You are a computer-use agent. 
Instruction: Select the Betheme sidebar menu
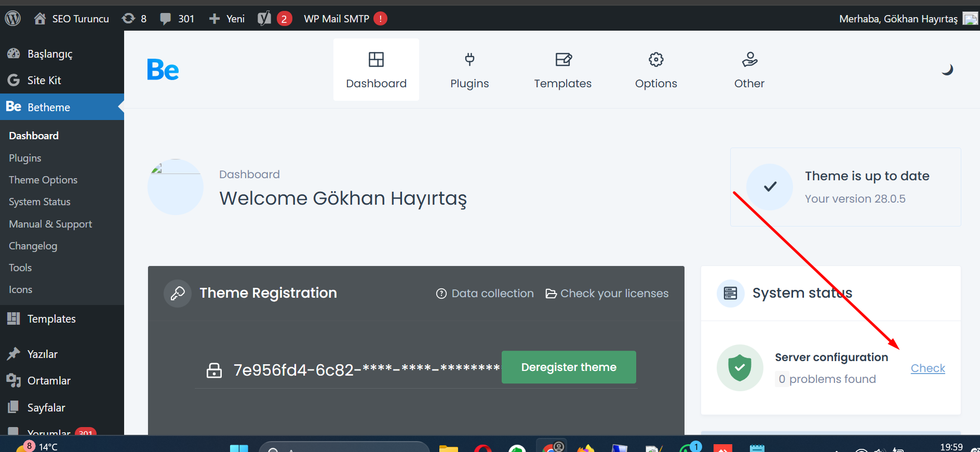point(62,107)
